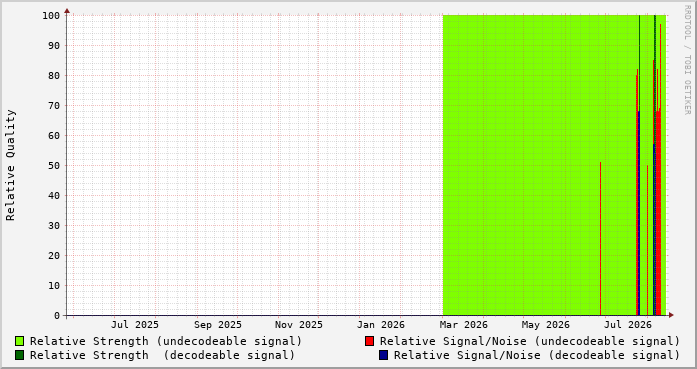Screen dimensions: 697x369
Task: Click the Relative Strength (undecodeable signal) legend label
Action: point(166,341)
